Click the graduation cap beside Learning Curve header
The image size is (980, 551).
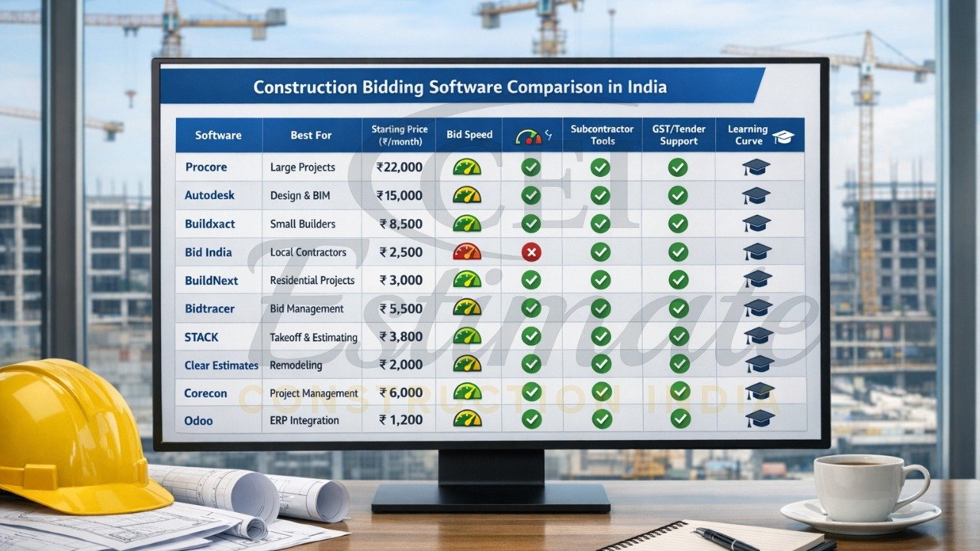783,137
